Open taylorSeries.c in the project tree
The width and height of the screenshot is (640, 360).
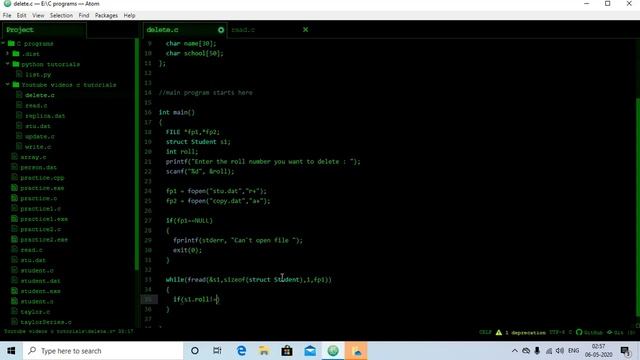pyautogui.click(x=46, y=322)
